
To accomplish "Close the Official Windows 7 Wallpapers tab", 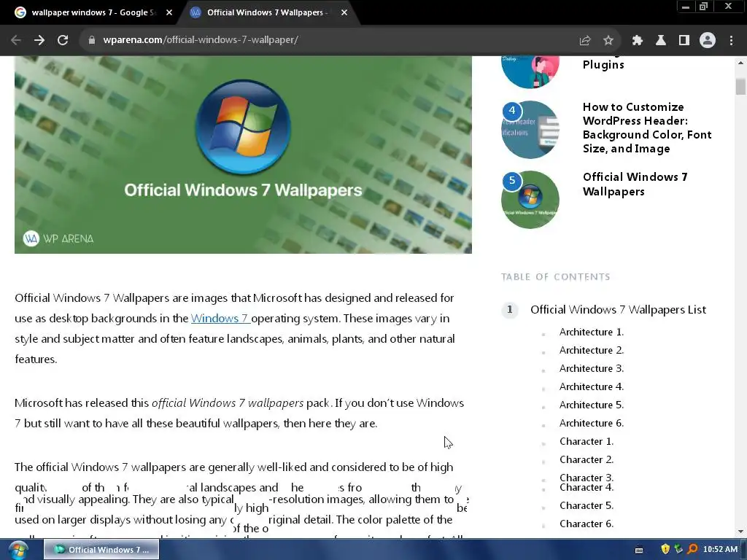I will 344,12.
